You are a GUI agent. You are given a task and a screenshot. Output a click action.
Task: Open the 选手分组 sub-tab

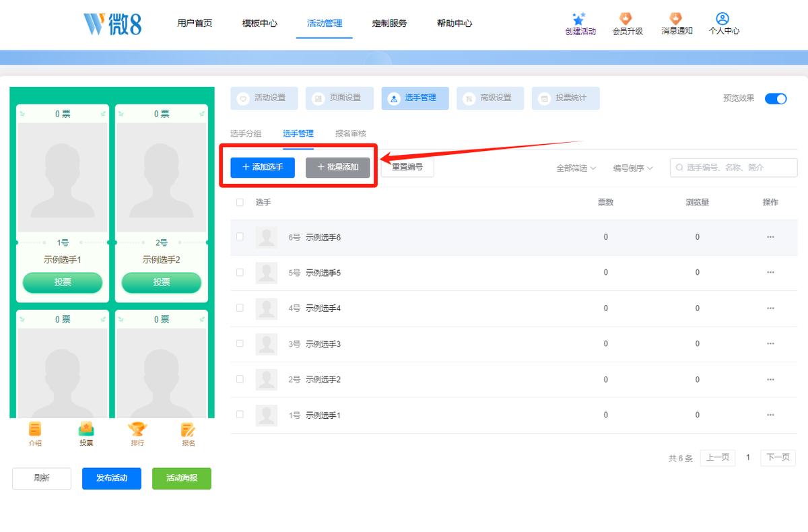(x=246, y=134)
